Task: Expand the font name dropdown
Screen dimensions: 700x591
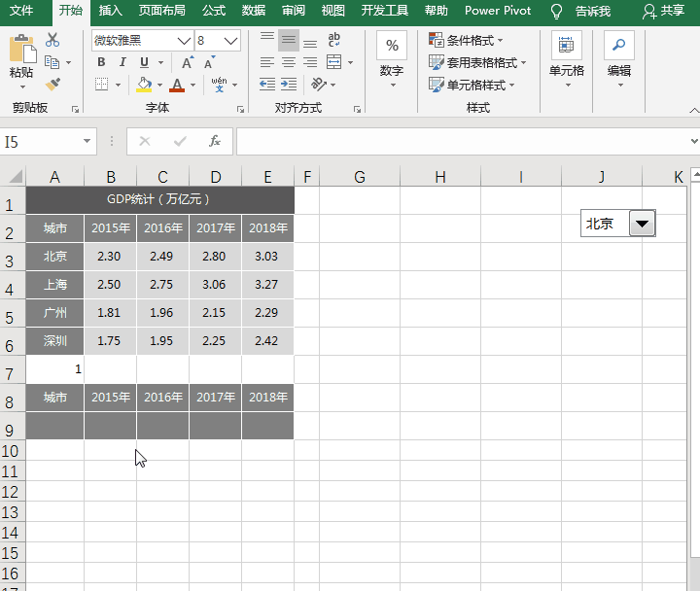Action: click(184, 41)
